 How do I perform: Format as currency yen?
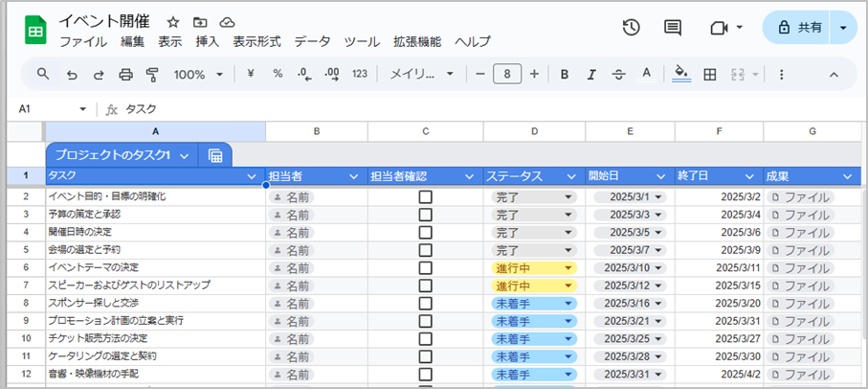point(250,74)
